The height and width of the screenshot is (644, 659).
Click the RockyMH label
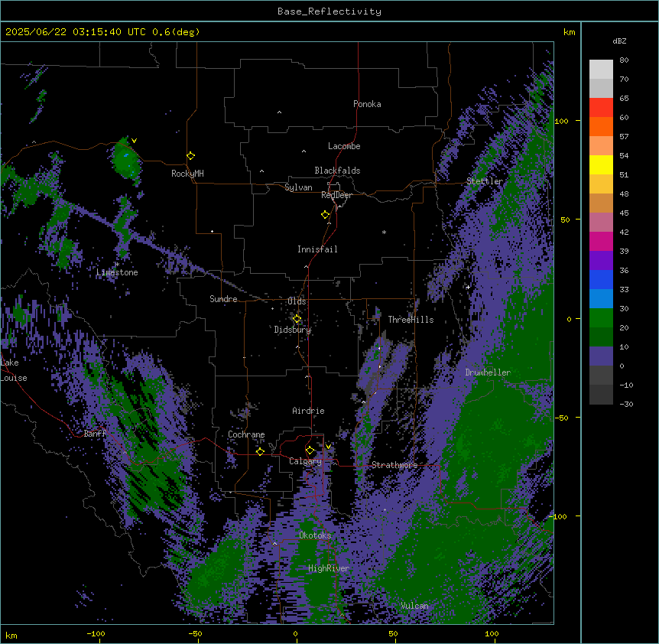tap(187, 174)
